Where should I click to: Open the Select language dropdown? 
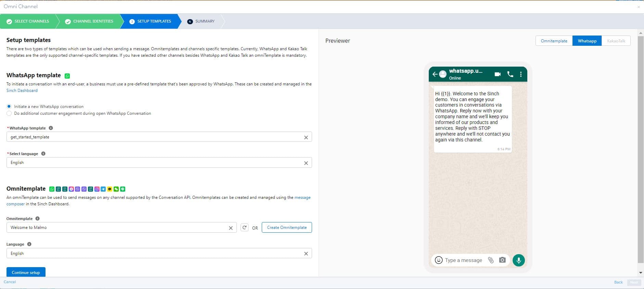[159, 163]
